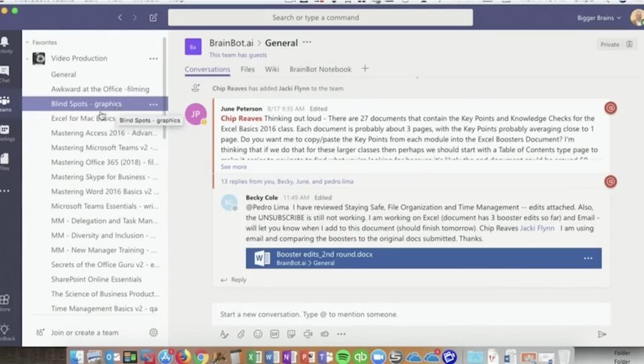Click the BrainBot.ai team name in header

[231, 43]
